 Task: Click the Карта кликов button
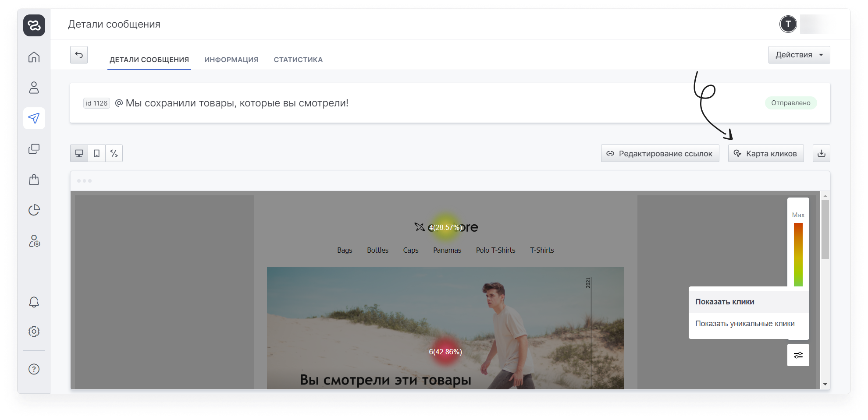pos(766,153)
